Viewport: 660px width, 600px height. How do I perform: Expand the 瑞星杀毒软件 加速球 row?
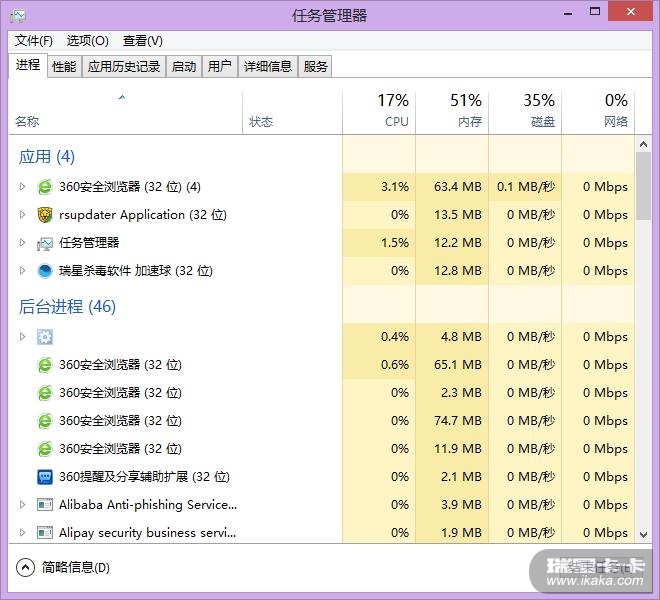click(22, 271)
